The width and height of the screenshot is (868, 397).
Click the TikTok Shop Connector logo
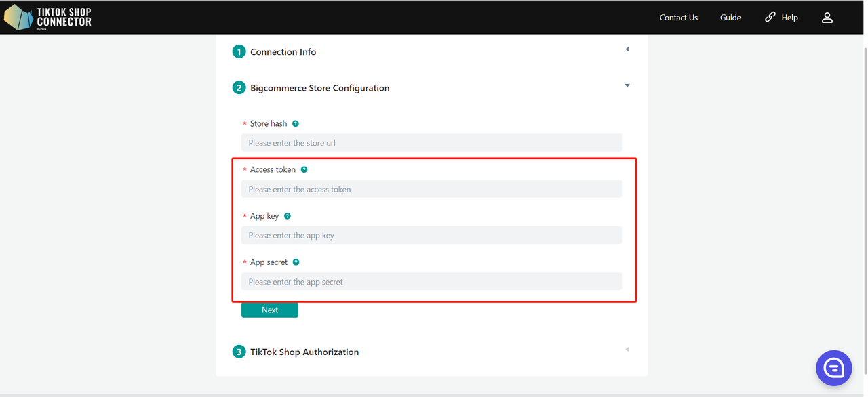pyautogui.click(x=48, y=18)
